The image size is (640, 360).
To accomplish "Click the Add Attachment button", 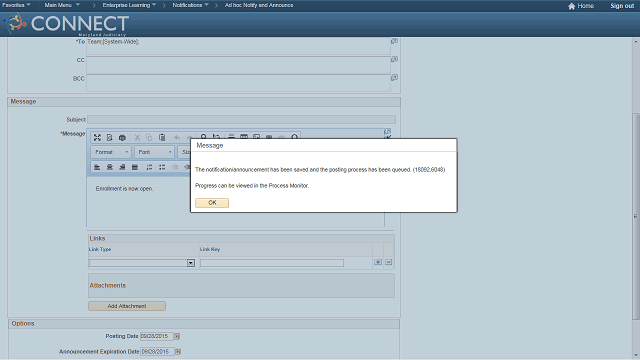I will coord(127,306).
